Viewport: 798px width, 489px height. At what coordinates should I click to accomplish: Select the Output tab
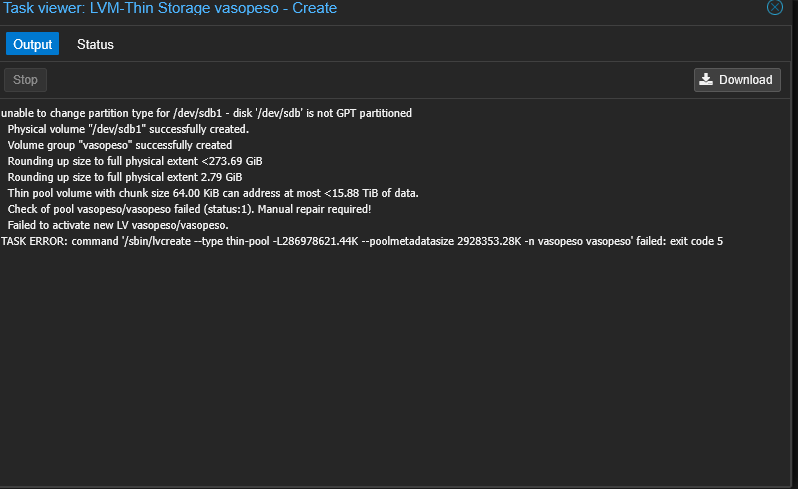click(x=33, y=44)
